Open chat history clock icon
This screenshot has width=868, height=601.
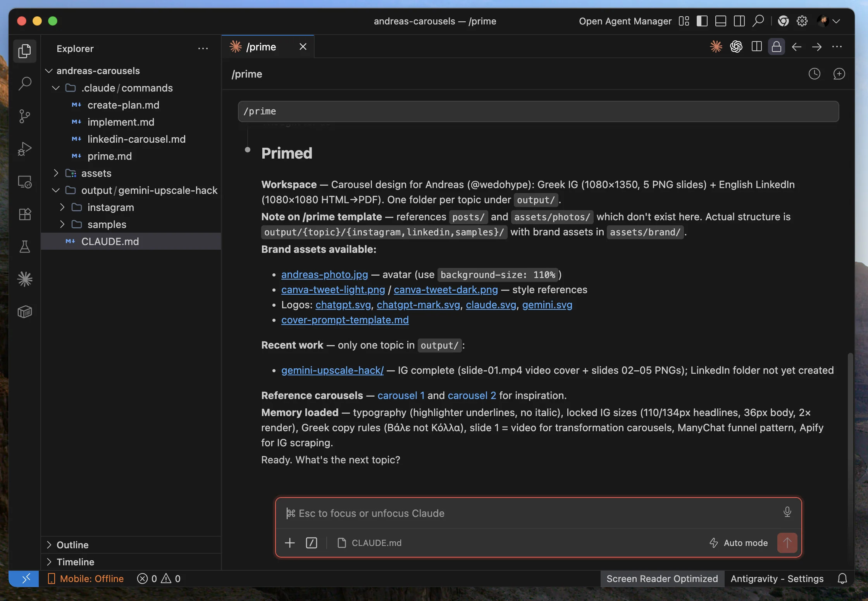(x=815, y=74)
